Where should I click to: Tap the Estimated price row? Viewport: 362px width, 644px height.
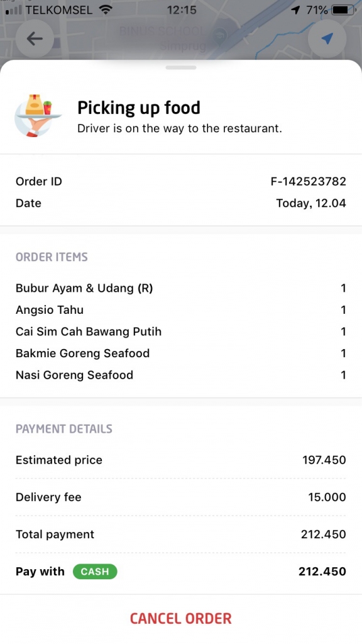[x=181, y=460]
